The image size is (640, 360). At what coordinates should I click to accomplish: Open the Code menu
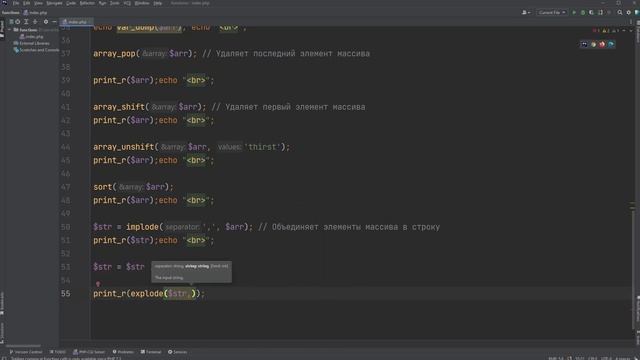71,3
